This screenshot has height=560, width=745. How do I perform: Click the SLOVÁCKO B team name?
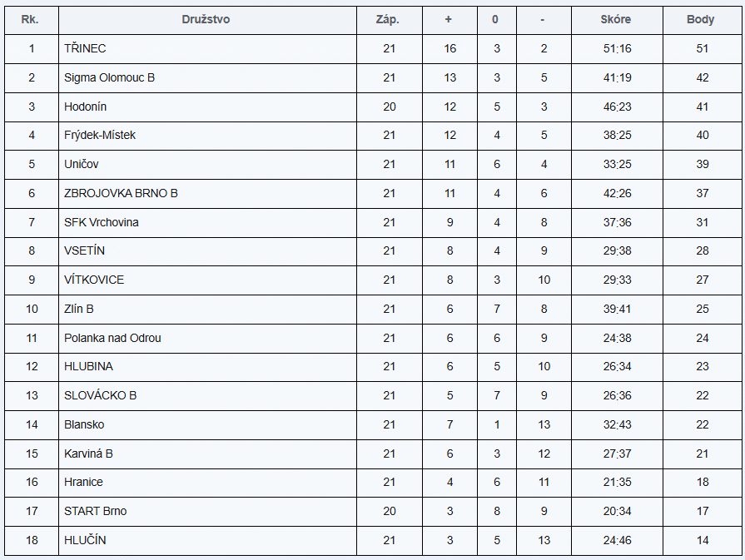tap(100, 395)
